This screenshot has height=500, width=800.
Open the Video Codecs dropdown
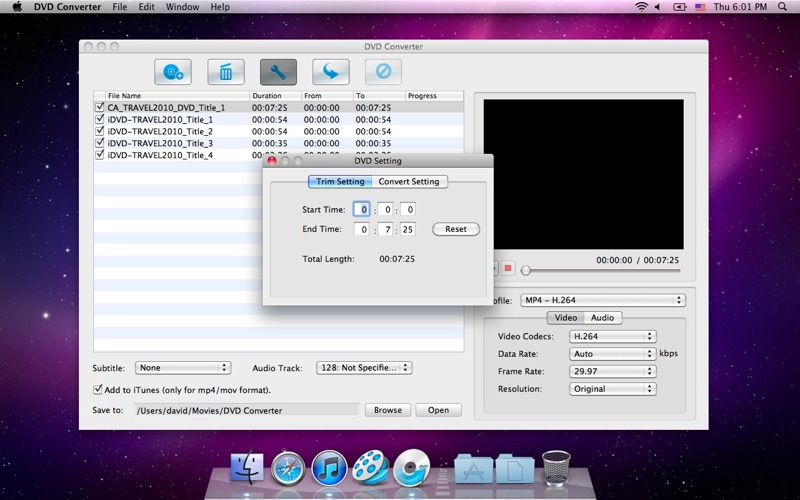[612, 336]
